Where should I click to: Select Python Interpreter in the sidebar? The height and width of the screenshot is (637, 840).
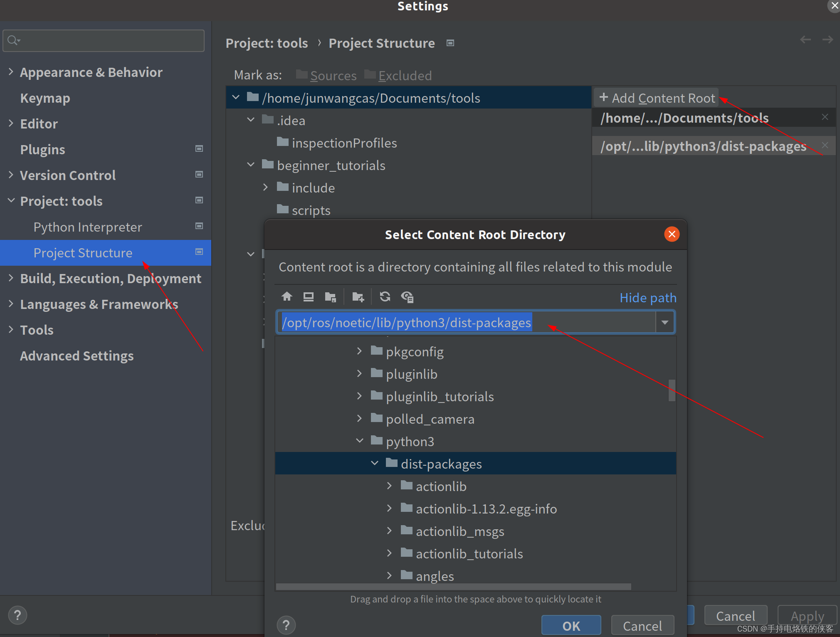tap(87, 227)
